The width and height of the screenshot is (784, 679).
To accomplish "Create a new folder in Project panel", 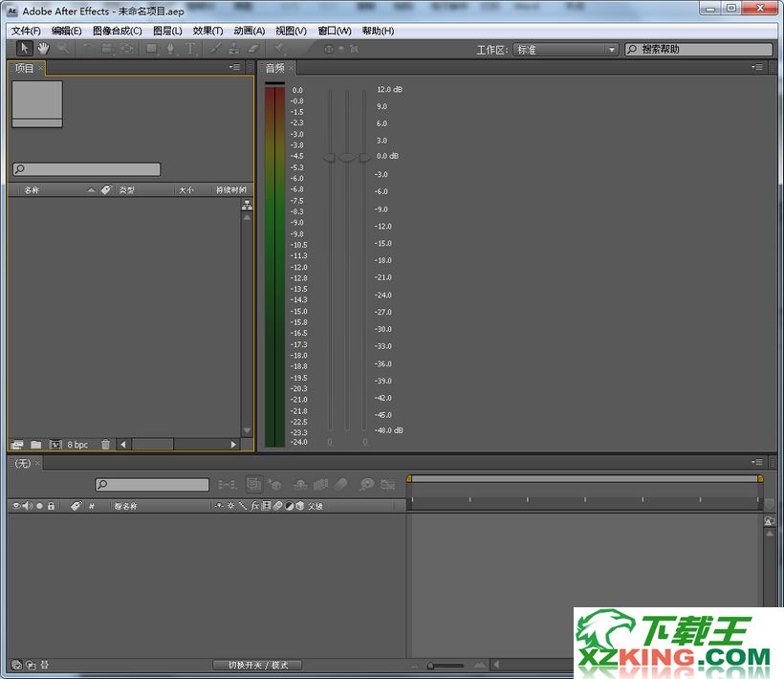I will pos(35,445).
